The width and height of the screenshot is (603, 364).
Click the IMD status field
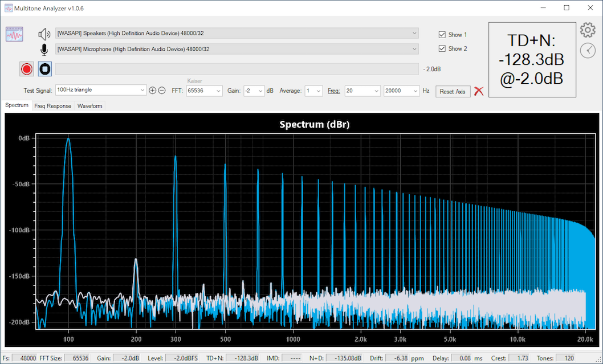point(291,358)
